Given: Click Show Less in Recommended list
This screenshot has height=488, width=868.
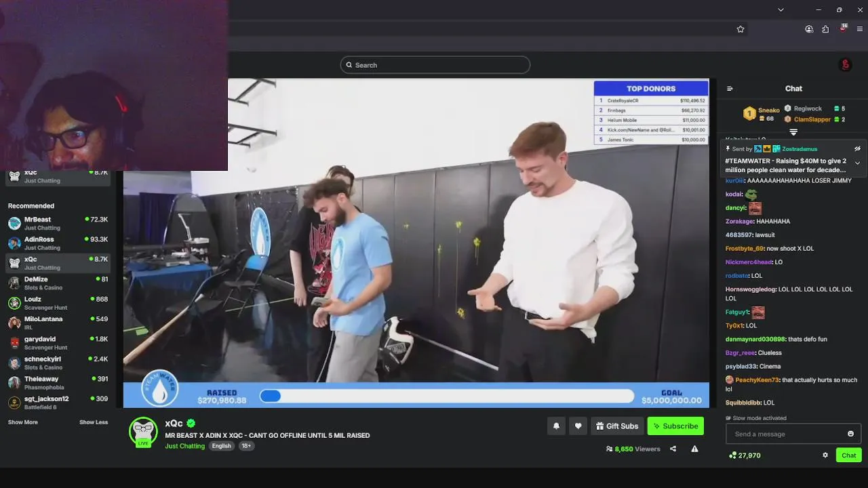Looking at the screenshot, I should click(x=94, y=422).
